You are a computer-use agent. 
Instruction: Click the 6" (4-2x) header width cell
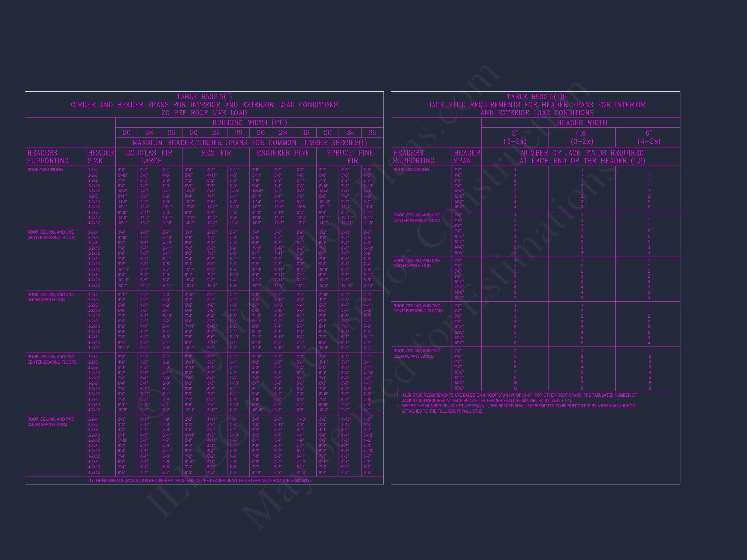648,137
